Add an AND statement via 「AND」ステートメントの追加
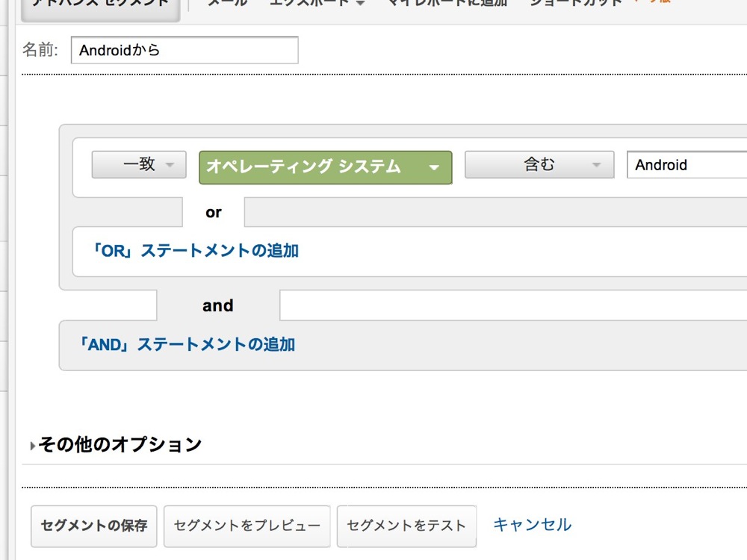Screen dimensions: 747x560 click(186, 345)
